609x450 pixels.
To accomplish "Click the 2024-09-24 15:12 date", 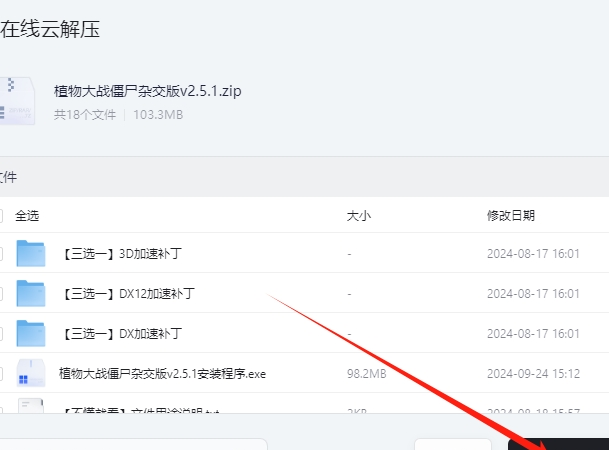I will pyautogui.click(x=533, y=374).
